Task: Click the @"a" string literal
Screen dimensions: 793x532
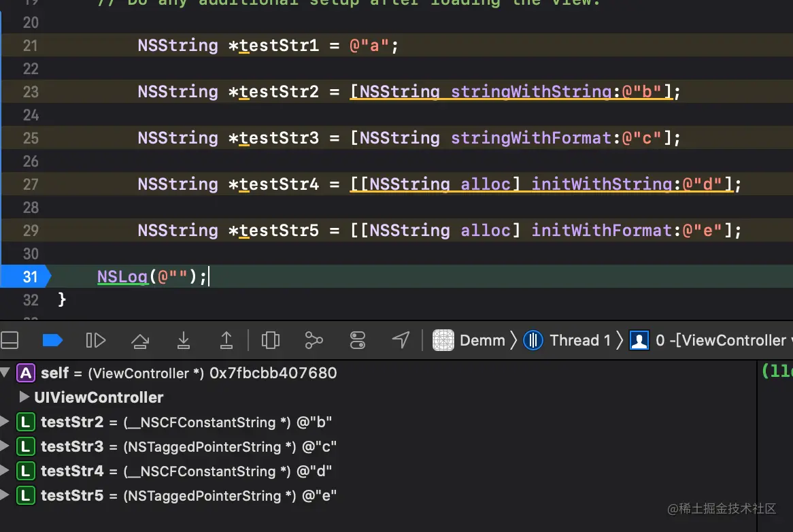Action: point(369,46)
